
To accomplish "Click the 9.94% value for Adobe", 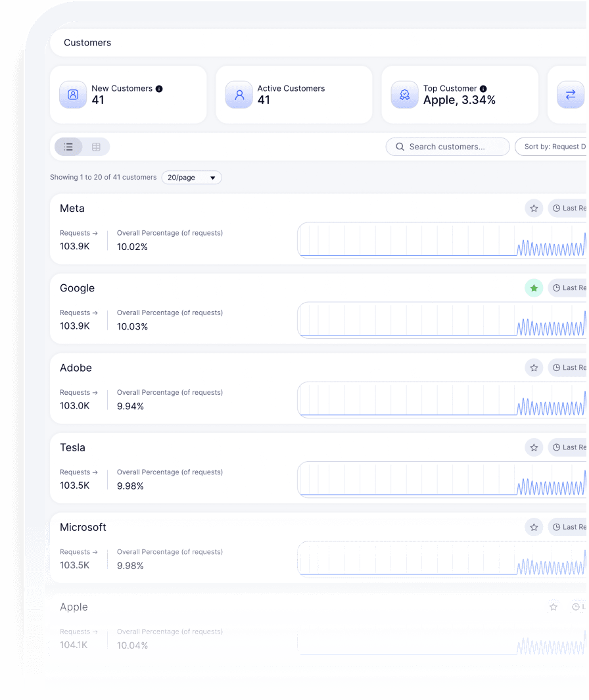I will pos(130,407).
